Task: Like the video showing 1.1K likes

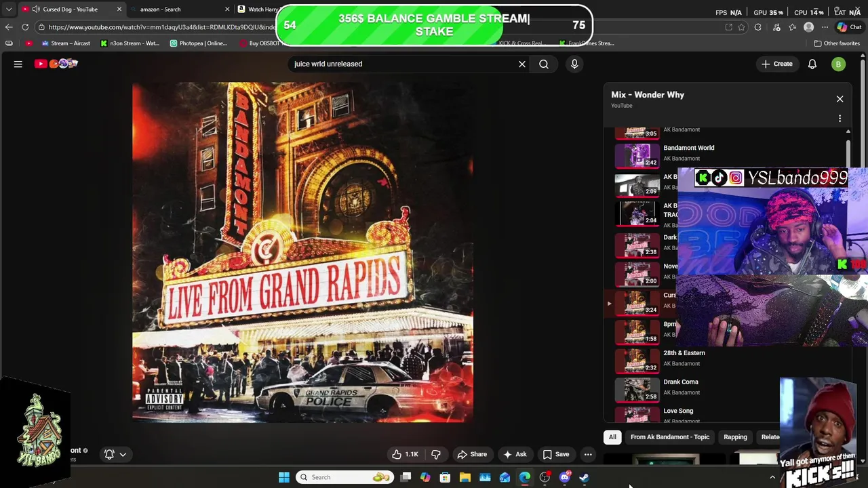Action: [405, 454]
